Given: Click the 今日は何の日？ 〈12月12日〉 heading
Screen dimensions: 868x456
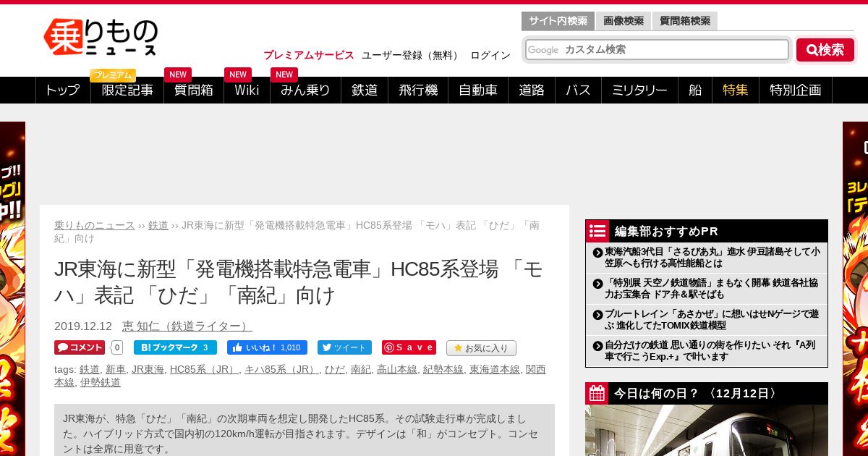Looking at the screenshot, I should (x=697, y=393).
